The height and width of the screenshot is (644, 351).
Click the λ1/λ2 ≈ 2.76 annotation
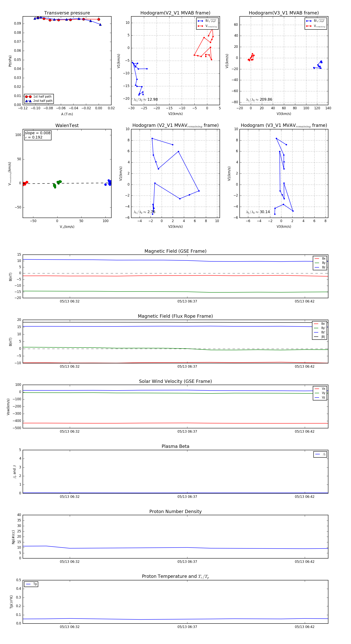144,212
